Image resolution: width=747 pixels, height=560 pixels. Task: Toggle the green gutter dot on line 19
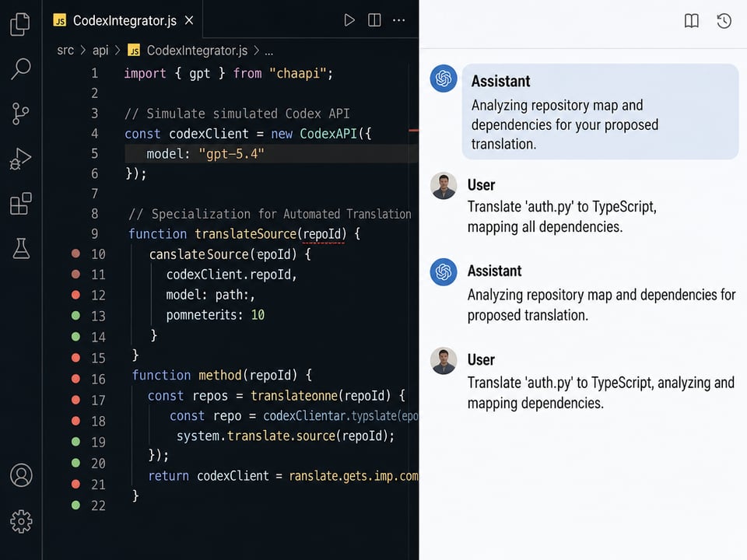pyautogui.click(x=75, y=442)
